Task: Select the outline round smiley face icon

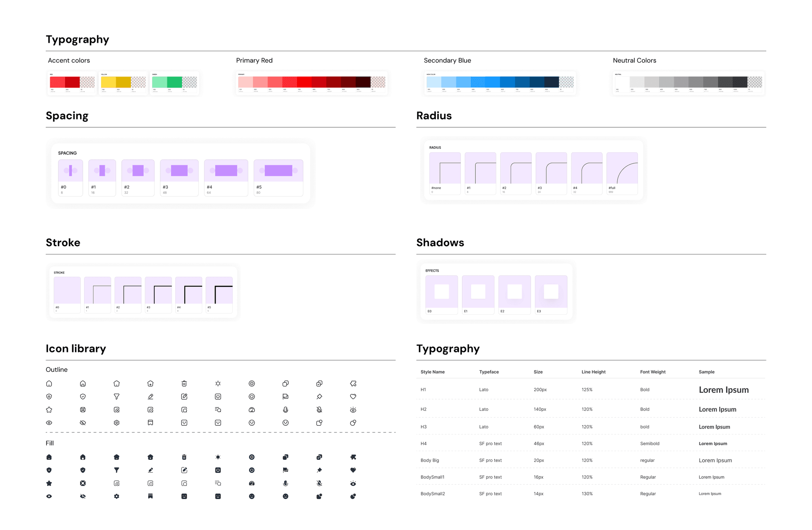Action: point(252,423)
